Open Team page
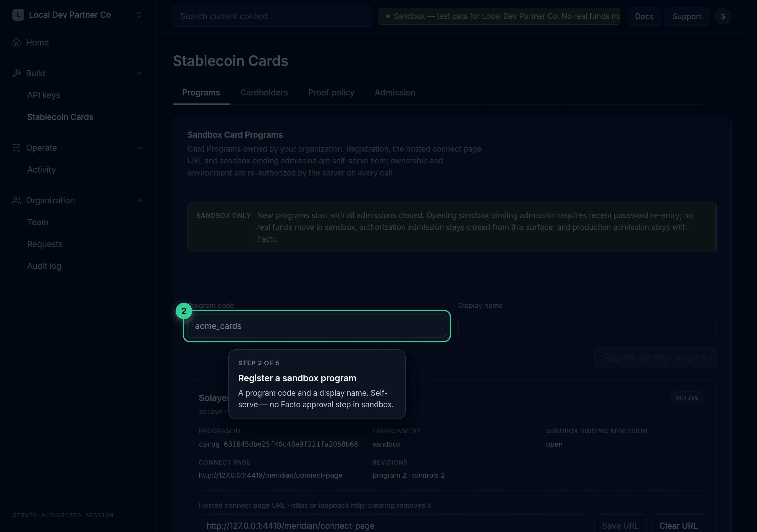Viewport: 757px width, 532px height. (x=38, y=222)
